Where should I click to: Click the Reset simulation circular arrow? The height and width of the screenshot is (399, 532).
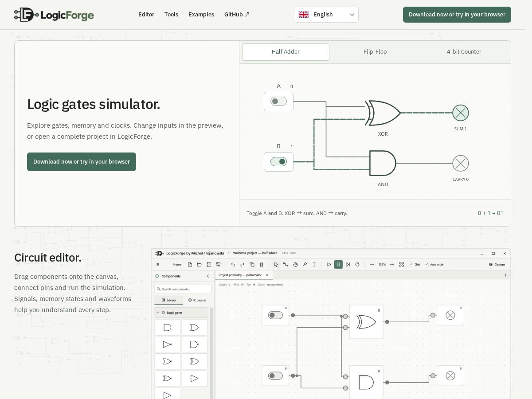tap(357, 265)
